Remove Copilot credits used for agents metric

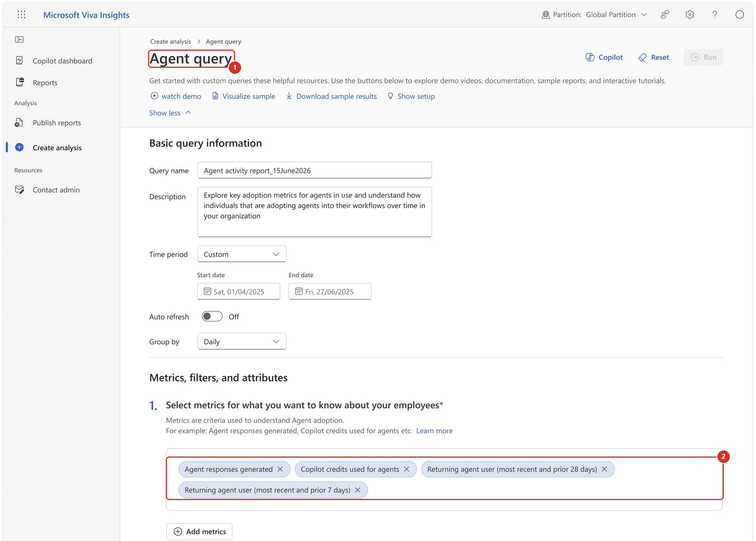[407, 469]
